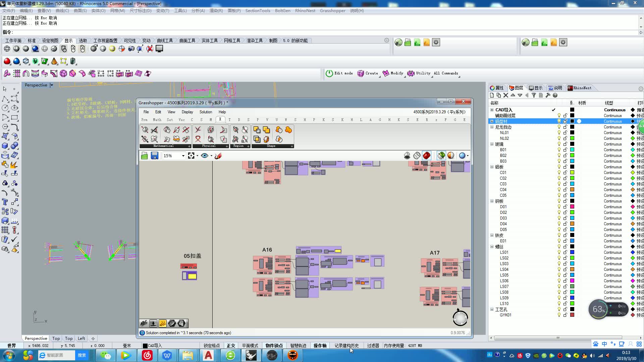Switch to the 属性 panel tab
This screenshot has height=362, width=644.
click(497, 88)
